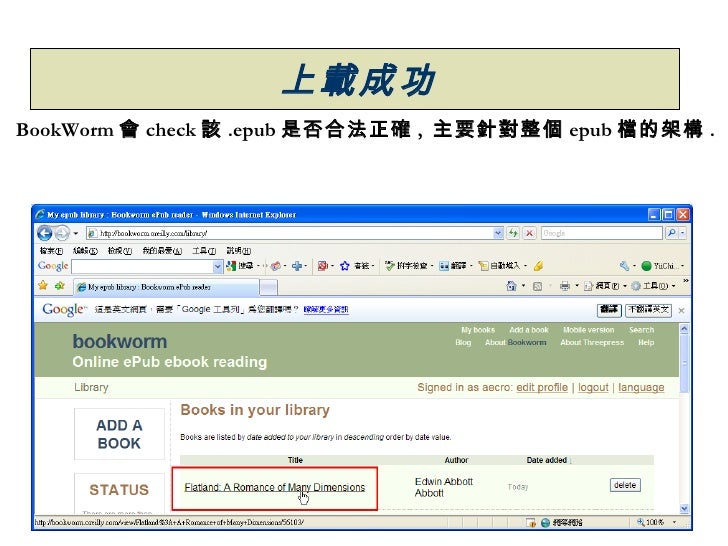The height and width of the screenshot is (546, 728).
Task: Click the empty new tab button
Action: (x=268, y=288)
